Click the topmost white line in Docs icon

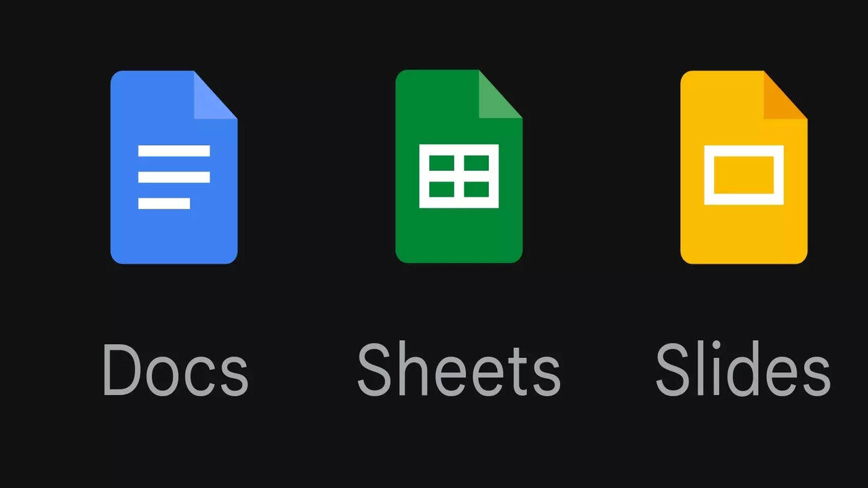click(174, 150)
